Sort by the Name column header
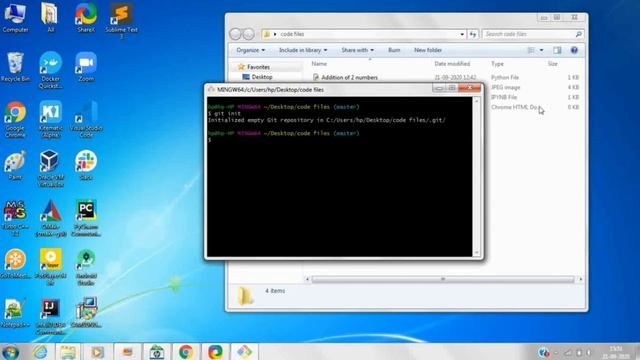The height and width of the screenshot is (360, 640). (x=319, y=64)
